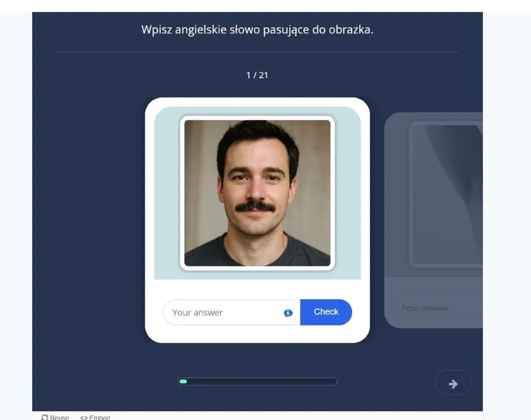Viewport: 531px width, 420px height.
Task: Click the 'Your answer' placeholder text
Action: pos(197,313)
